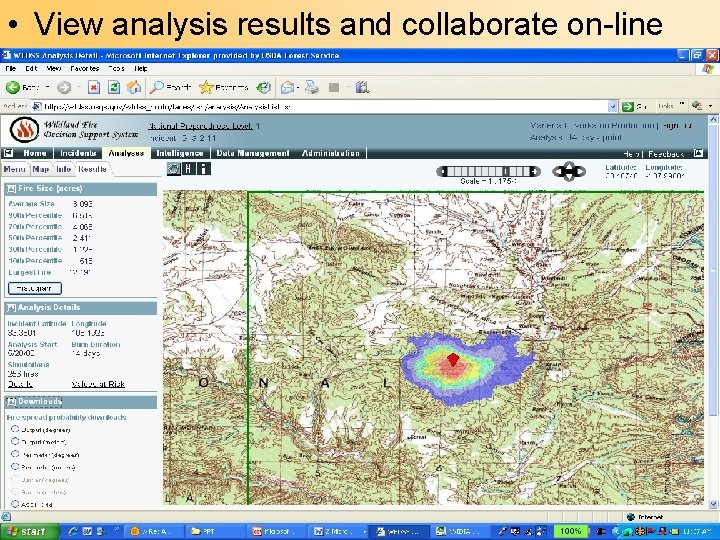Switch to the Info sub-tab

63,169
